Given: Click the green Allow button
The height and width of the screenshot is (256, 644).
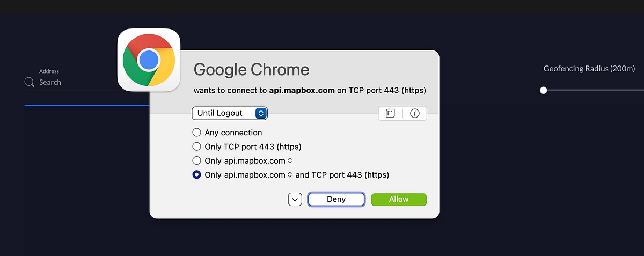Looking at the screenshot, I should (x=399, y=199).
